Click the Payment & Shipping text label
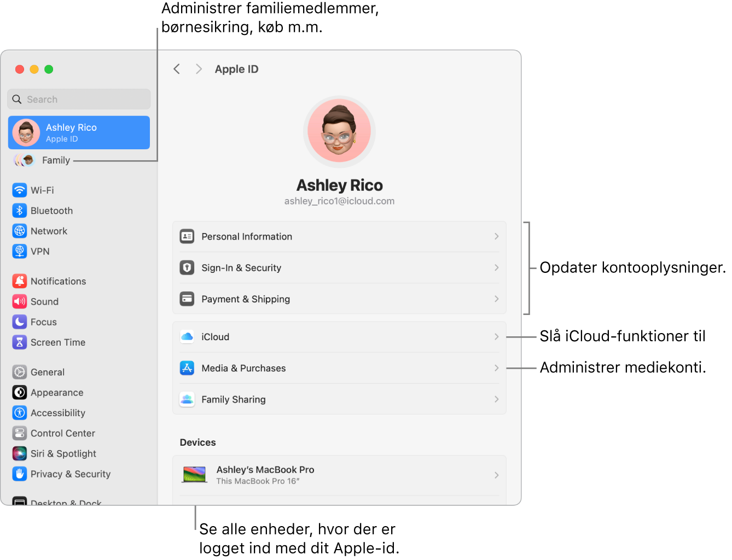 [x=246, y=299]
